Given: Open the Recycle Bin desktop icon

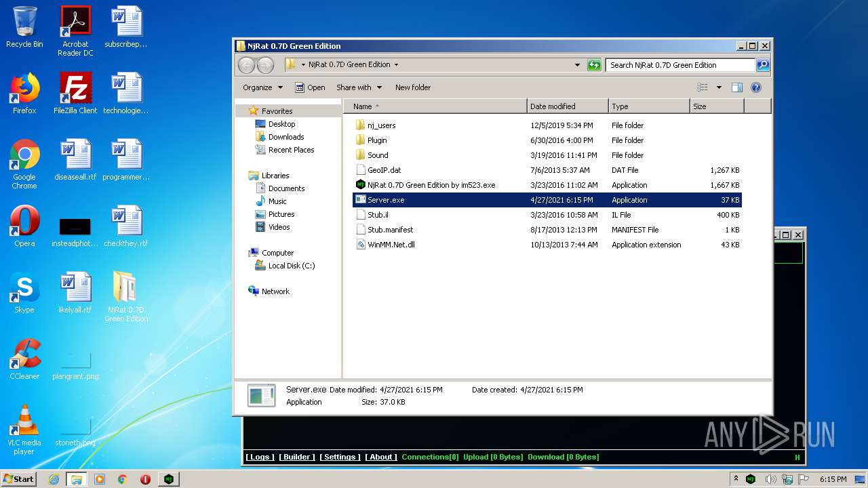Looking at the screenshot, I should click(x=24, y=27).
